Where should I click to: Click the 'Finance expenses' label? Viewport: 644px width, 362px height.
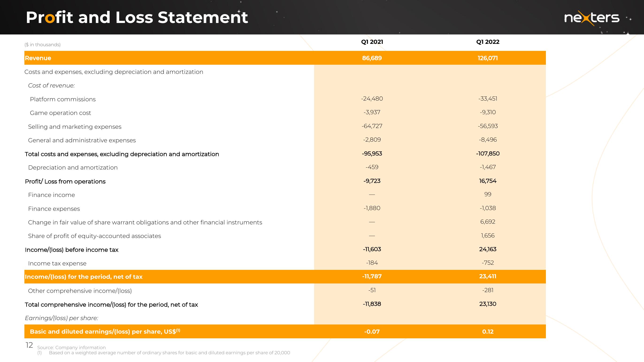click(54, 209)
